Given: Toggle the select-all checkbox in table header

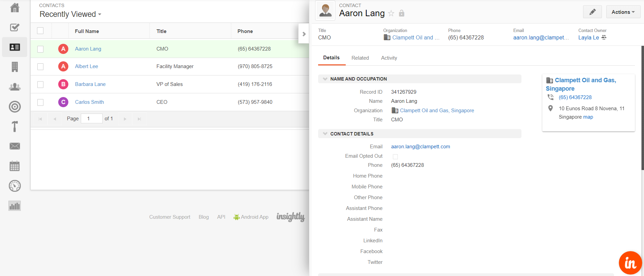Looking at the screenshot, I should point(40,31).
